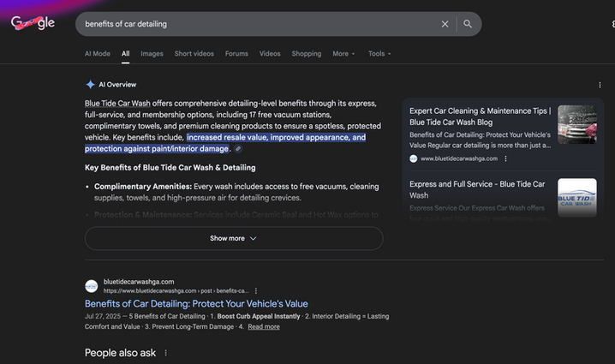
Task: Click the Blue Tide Car Wash underlined link
Action: tap(117, 103)
